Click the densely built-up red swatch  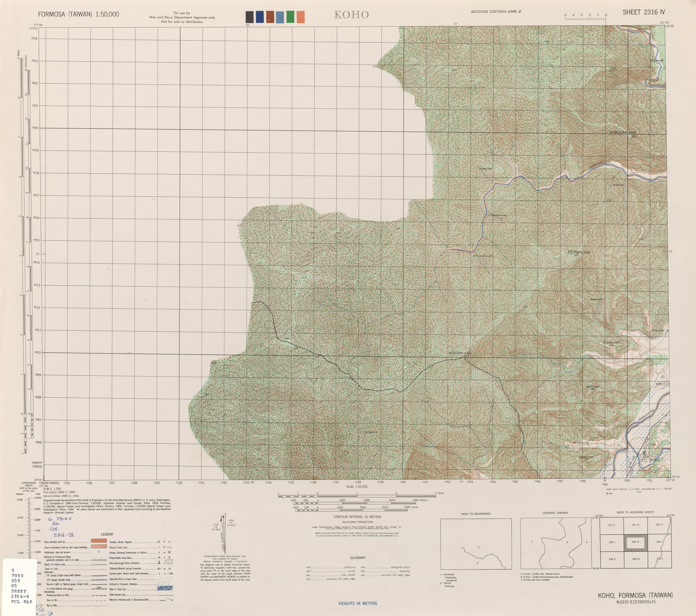point(99,541)
